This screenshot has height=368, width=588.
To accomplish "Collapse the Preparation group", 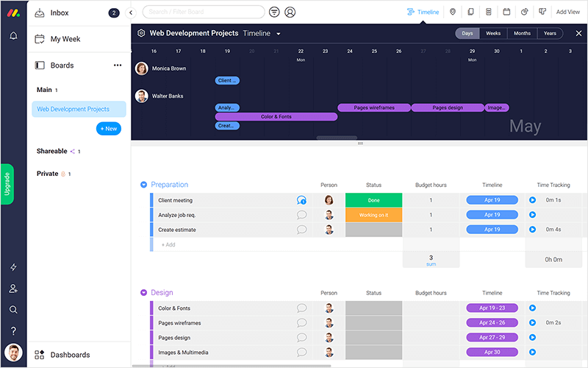I will (143, 185).
